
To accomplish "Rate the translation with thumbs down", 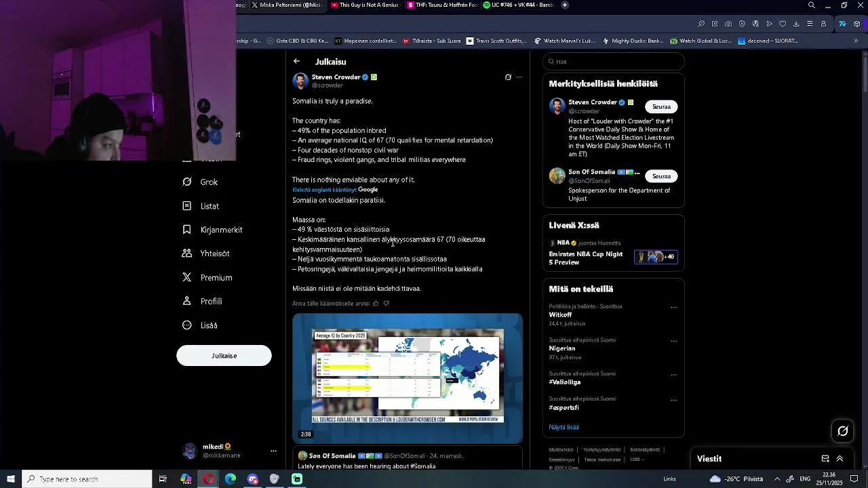I will click(387, 304).
